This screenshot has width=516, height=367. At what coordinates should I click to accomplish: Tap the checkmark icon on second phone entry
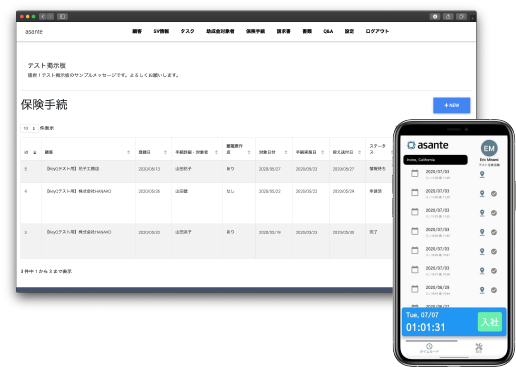[x=494, y=194]
